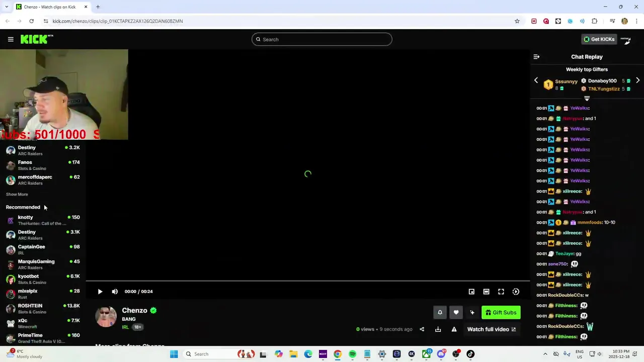This screenshot has height=362, width=644.
Task: Collapse the Chat Replay panel
Action: (536, 57)
